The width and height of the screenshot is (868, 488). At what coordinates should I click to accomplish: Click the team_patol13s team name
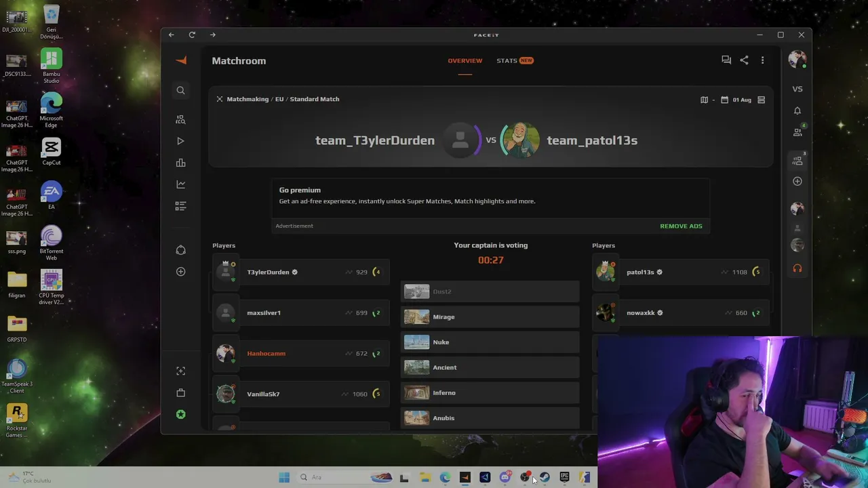pyautogui.click(x=592, y=140)
